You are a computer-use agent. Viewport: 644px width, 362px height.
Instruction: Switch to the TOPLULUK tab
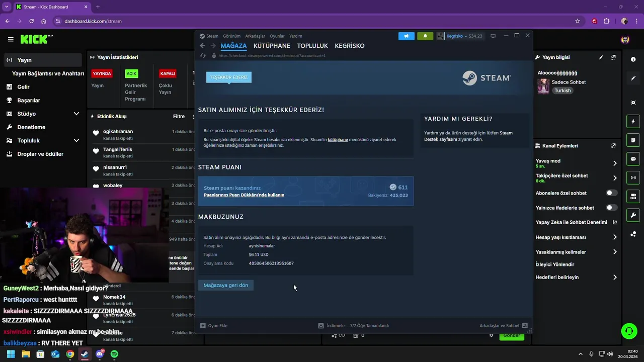click(312, 46)
